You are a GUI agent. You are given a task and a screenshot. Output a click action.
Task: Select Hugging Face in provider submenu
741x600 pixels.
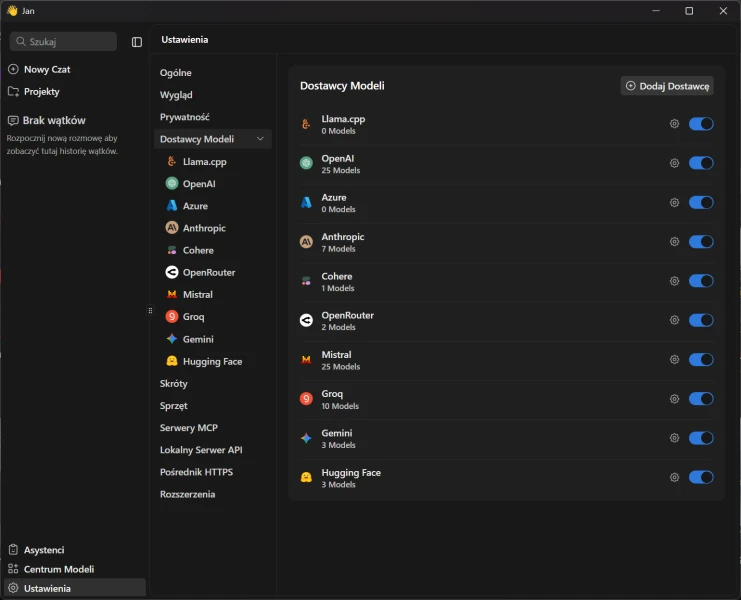[x=212, y=362]
